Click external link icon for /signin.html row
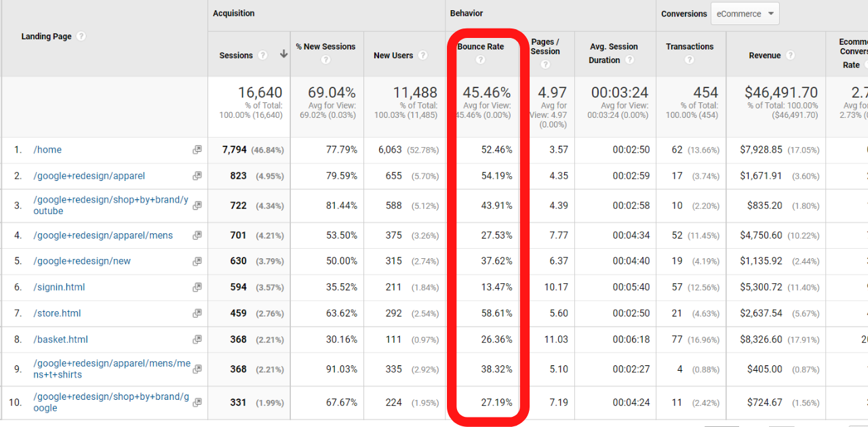 pyautogui.click(x=197, y=287)
